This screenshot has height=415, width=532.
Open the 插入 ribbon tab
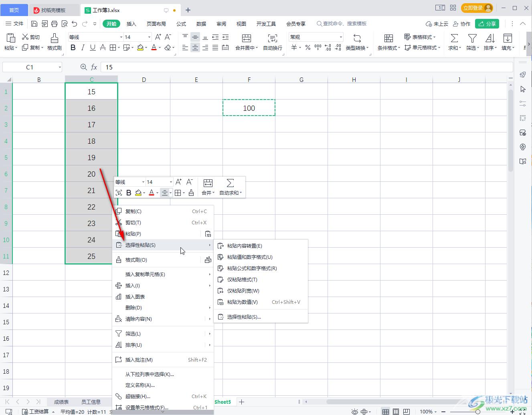(x=131, y=24)
